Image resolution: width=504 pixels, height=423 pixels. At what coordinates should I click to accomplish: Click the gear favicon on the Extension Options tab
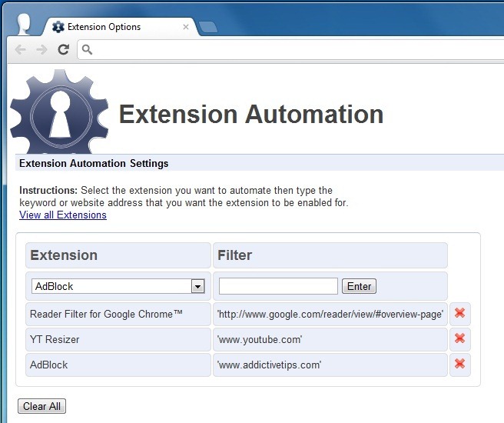pos(58,27)
